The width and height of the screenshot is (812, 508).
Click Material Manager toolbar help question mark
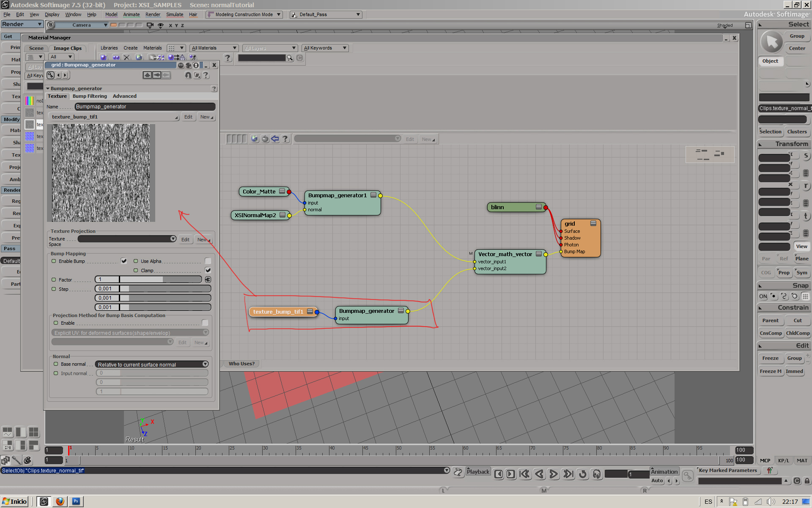click(228, 58)
